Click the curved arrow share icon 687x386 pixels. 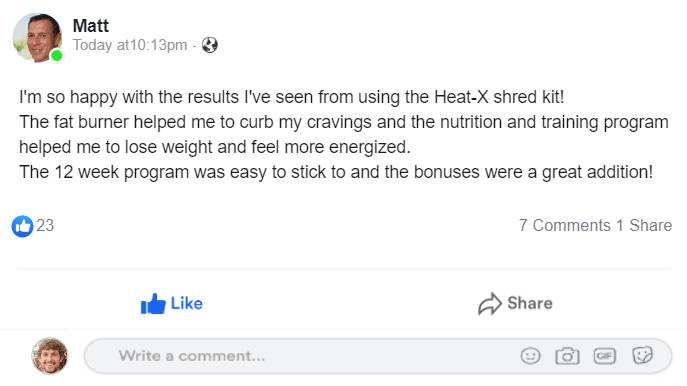point(489,304)
